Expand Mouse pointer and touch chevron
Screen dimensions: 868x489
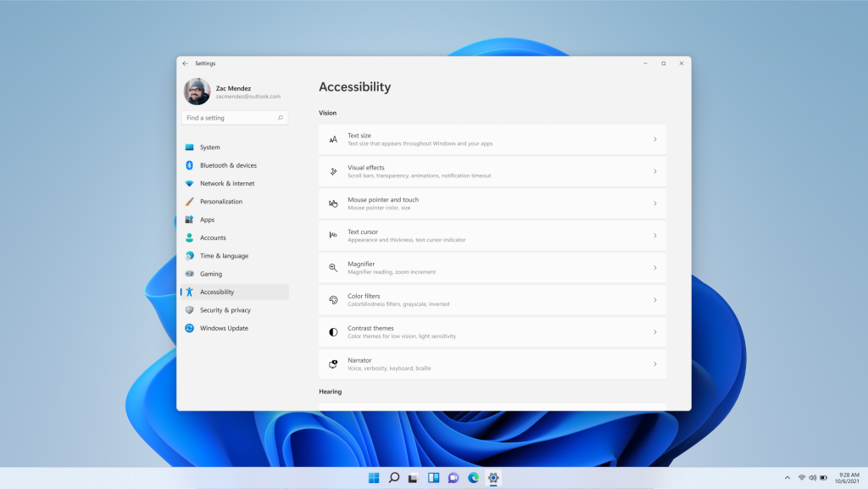(655, 203)
